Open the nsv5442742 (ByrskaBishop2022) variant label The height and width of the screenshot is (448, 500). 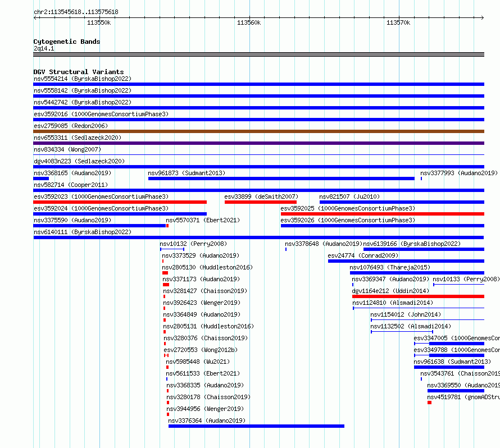pyautogui.click(x=83, y=102)
